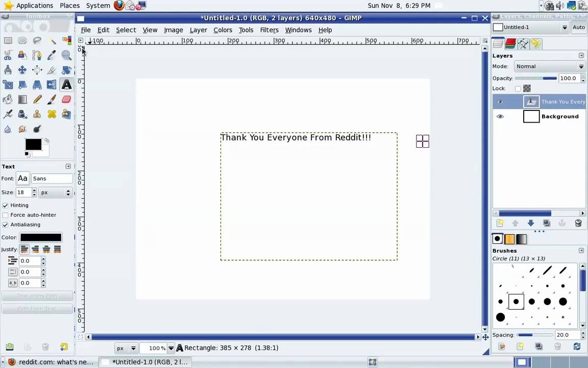Increase text size with stepper arrow

[34, 190]
